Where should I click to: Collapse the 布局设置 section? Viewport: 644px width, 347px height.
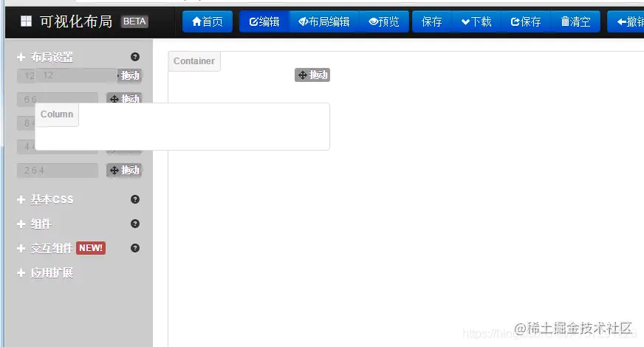pyautogui.click(x=45, y=57)
